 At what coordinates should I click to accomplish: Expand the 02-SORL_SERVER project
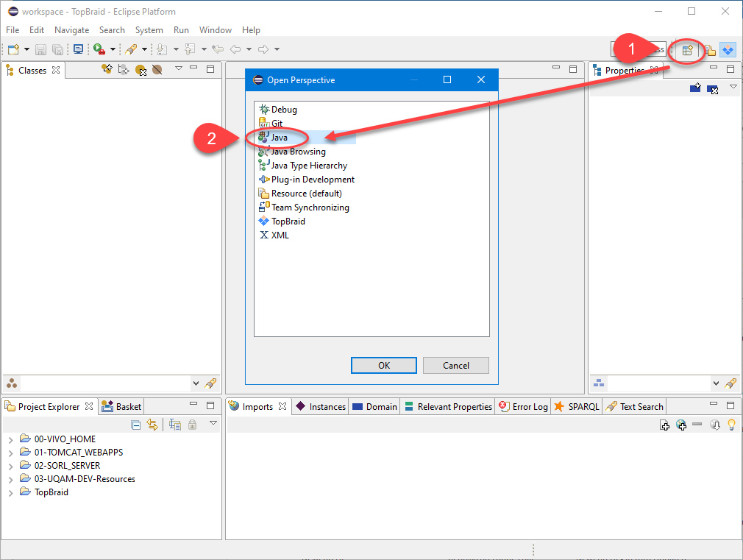point(10,467)
